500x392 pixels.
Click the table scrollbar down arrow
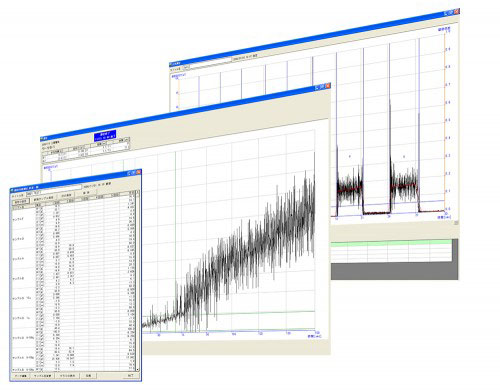pyautogui.click(x=138, y=369)
